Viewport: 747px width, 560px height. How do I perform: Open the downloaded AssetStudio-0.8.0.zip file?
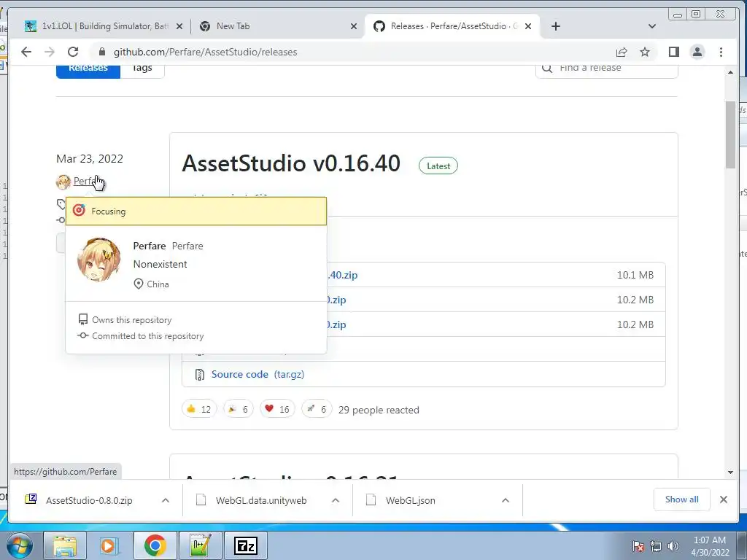coord(89,500)
